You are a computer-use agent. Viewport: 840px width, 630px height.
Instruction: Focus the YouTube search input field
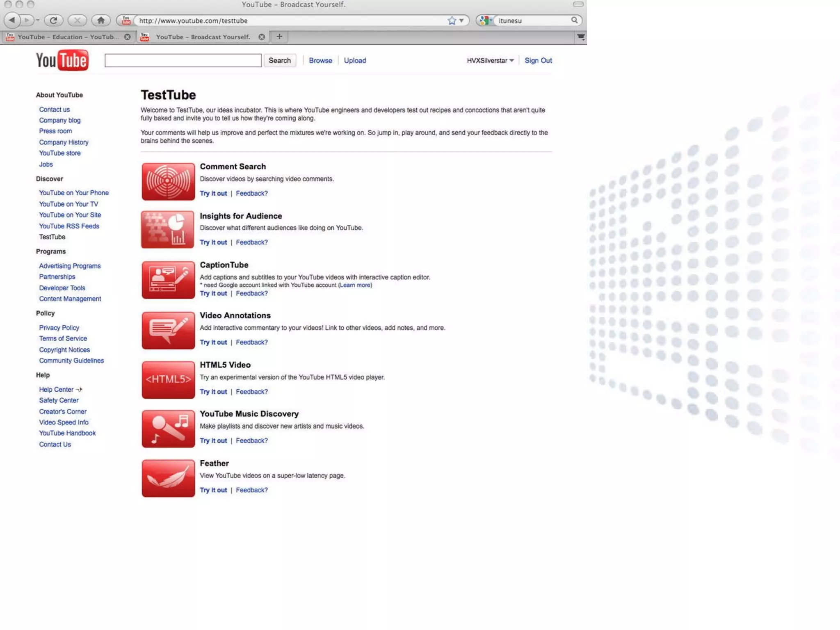[183, 61]
